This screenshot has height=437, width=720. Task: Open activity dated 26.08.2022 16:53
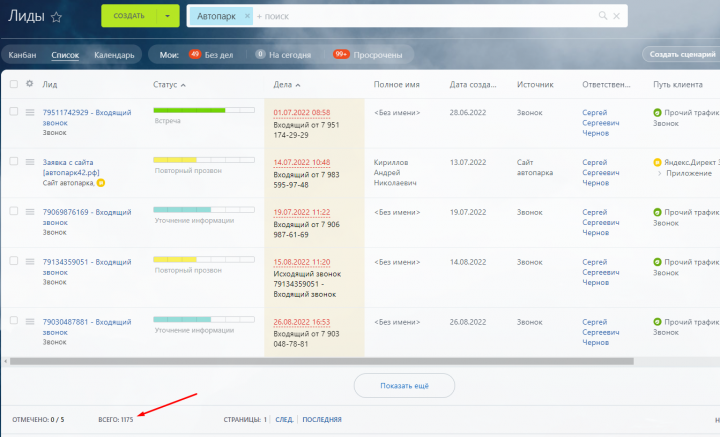(x=302, y=322)
